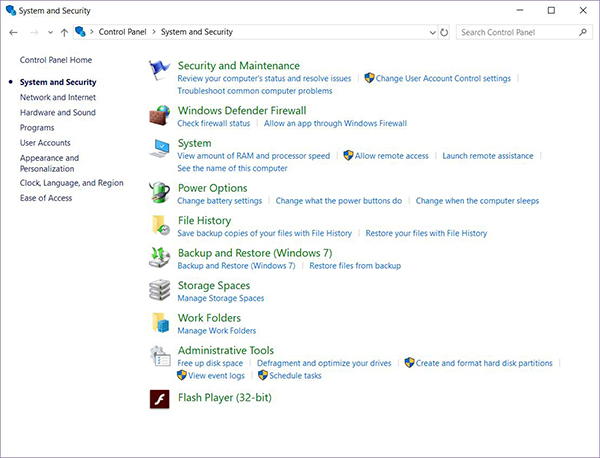Image resolution: width=600 pixels, height=458 pixels.
Task: Go up one level with Up arrow
Action: (x=64, y=33)
